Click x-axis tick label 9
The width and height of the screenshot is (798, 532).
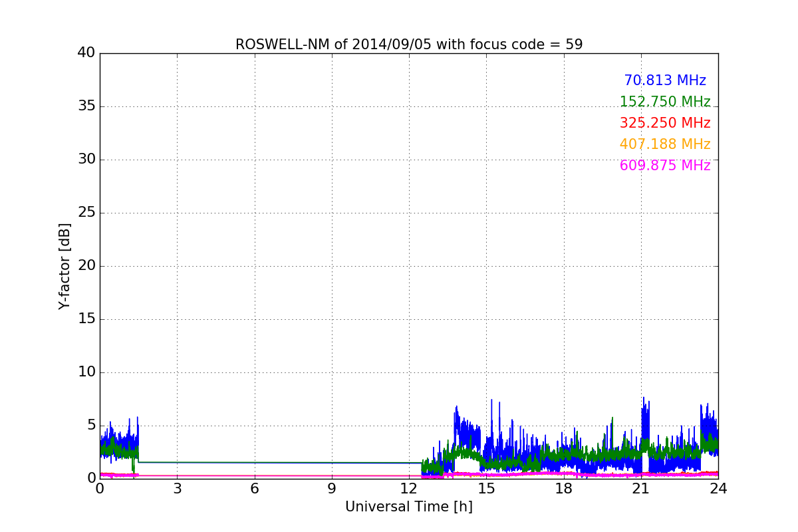(332, 488)
